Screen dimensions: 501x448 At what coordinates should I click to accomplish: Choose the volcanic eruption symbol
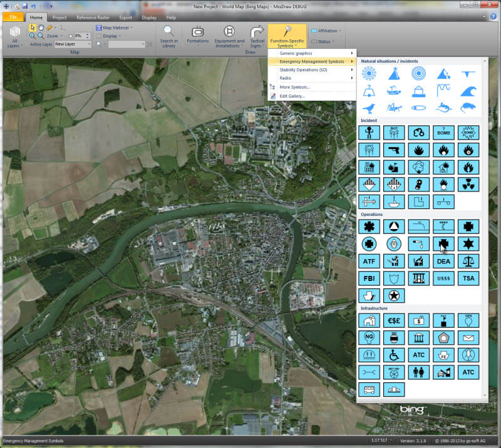pyautogui.click(x=394, y=74)
